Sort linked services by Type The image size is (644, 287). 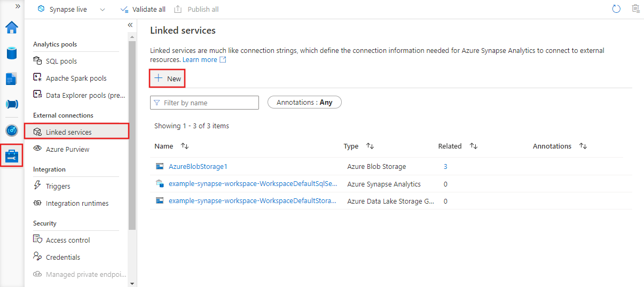click(x=370, y=146)
